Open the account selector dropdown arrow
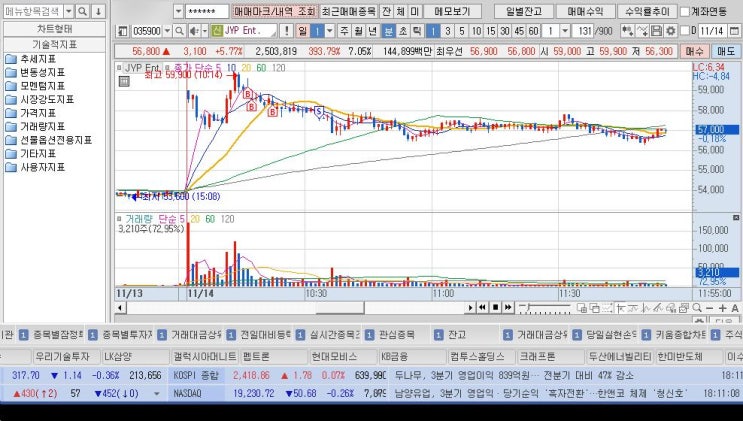 pyautogui.click(x=178, y=11)
